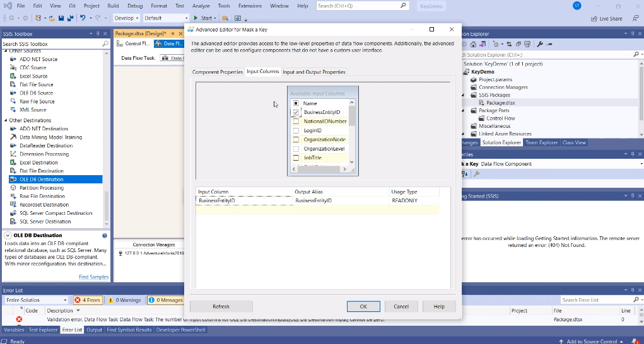Click the New Project toolbar icon
Screen dimensions: 644x344
38,18
